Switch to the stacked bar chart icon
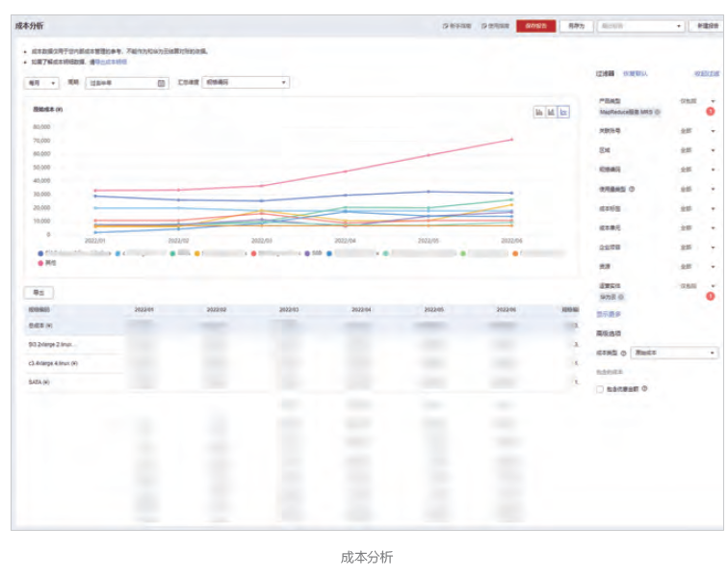Viewport: 728px width, 578px height. click(551, 112)
